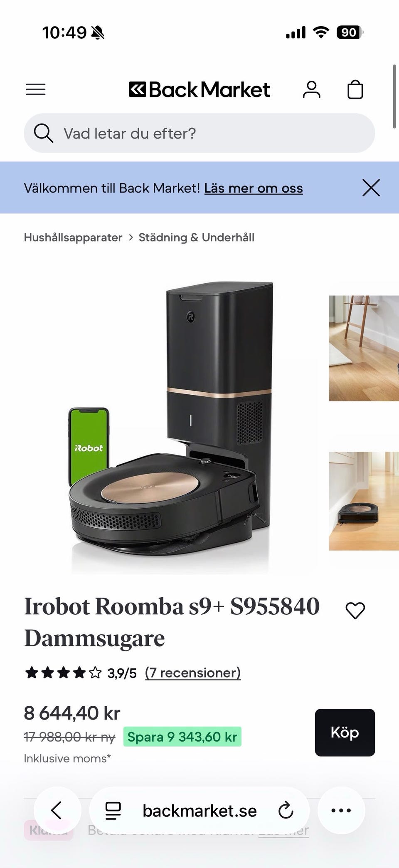Open browser more options menu
Screen dimensions: 399x868
pyautogui.click(x=341, y=810)
